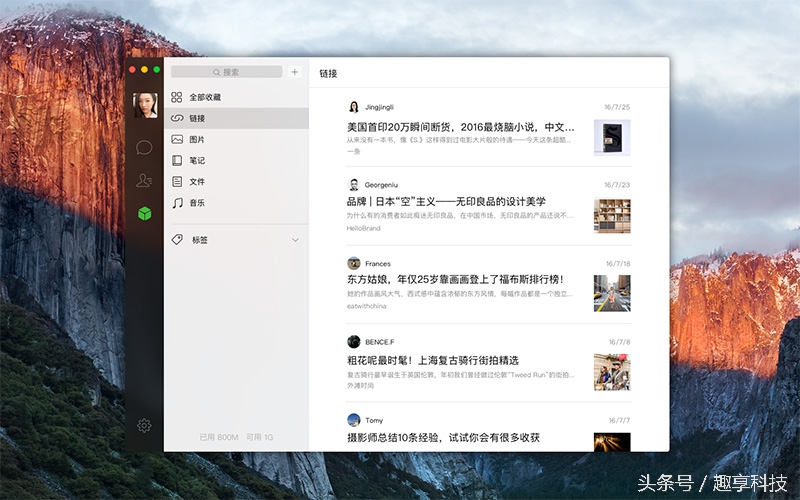Select 文件 category
Viewport: 800px width, 500px height.
(x=237, y=182)
